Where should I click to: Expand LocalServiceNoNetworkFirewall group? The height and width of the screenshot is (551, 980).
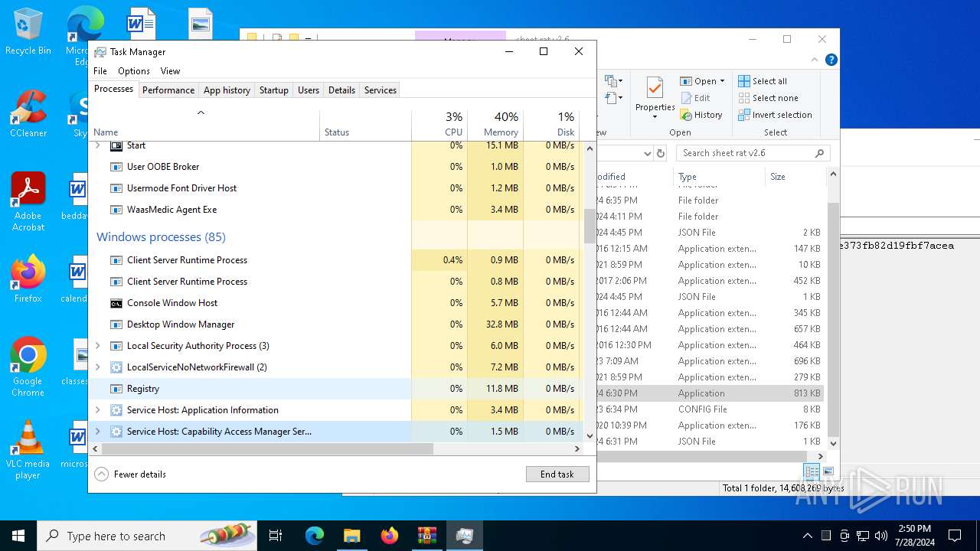point(97,367)
